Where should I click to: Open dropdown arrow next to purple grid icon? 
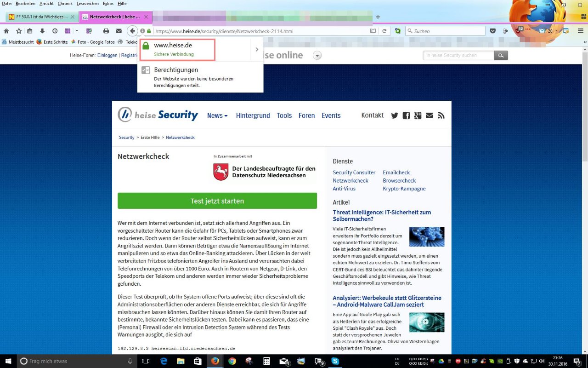(77, 31)
